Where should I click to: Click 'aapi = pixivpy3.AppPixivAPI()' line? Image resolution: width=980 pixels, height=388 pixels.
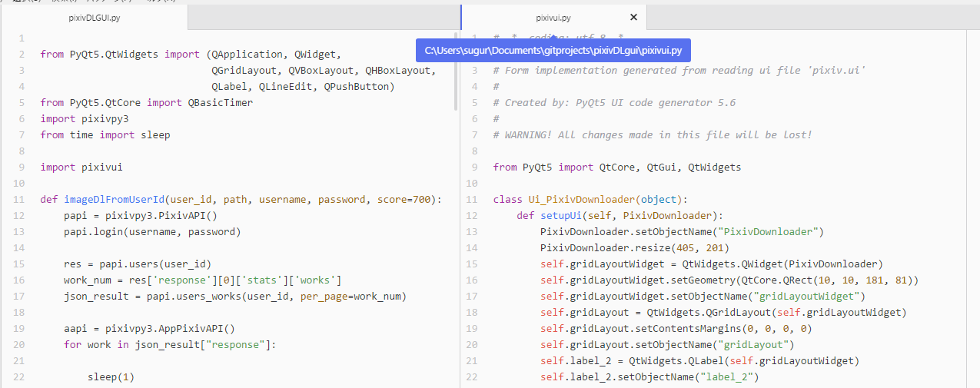tap(149, 328)
